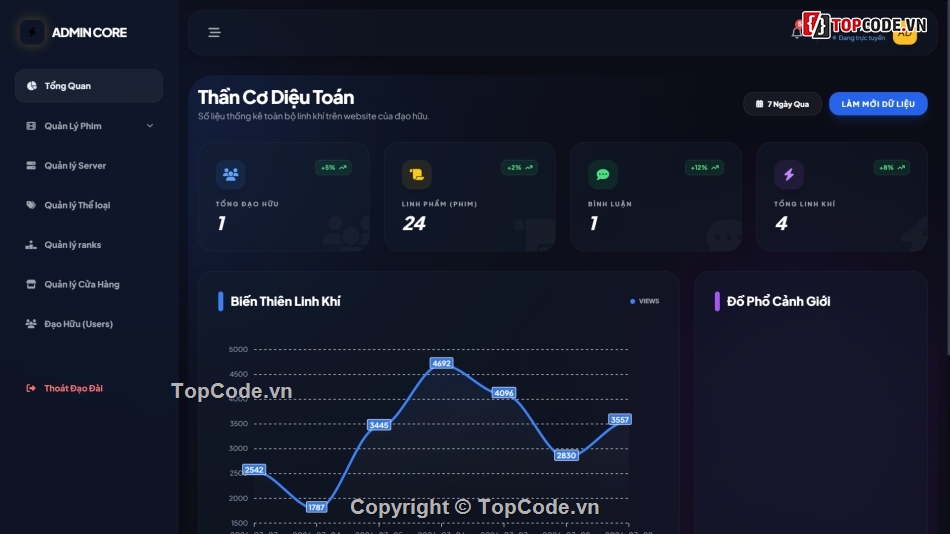The width and height of the screenshot is (950, 534).
Task: Click the purple bolt icon in Tổng Linh Khí card
Action: pos(788,175)
